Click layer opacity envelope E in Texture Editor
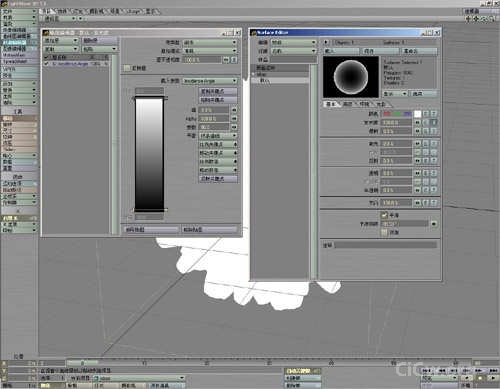The height and width of the screenshot is (389, 500). 234,60
